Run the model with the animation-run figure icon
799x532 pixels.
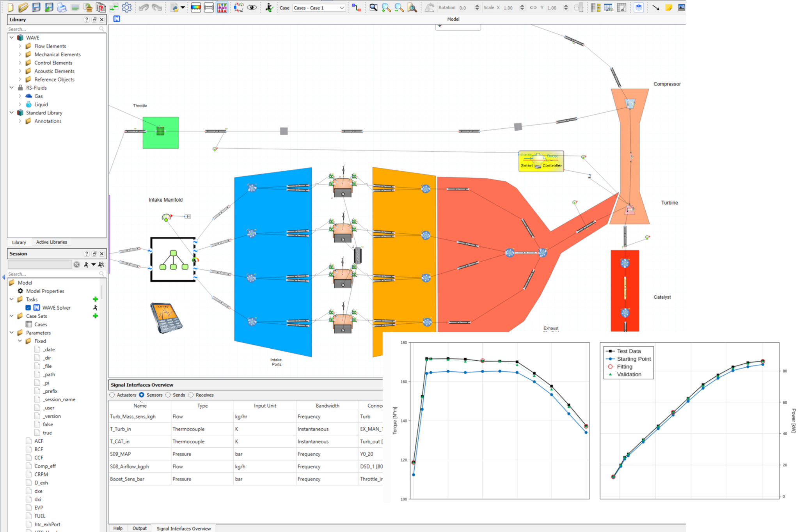269,7
